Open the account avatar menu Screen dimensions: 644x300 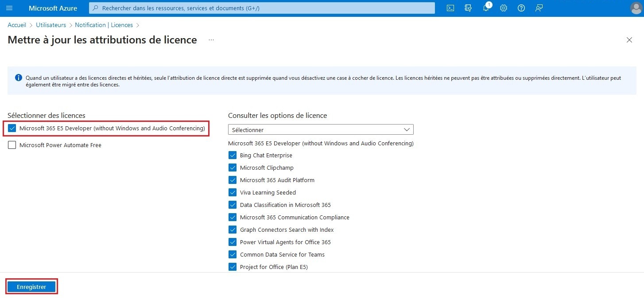click(636, 8)
